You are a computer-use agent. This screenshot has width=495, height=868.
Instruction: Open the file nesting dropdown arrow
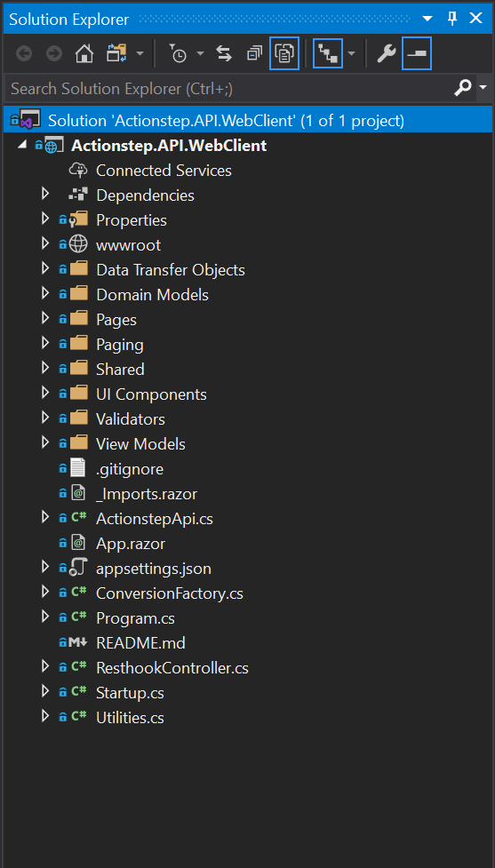352,53
